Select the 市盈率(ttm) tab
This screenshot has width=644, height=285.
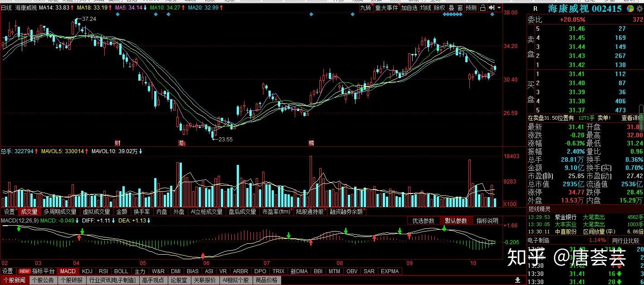pyautogui.click(x=277, y=212)
